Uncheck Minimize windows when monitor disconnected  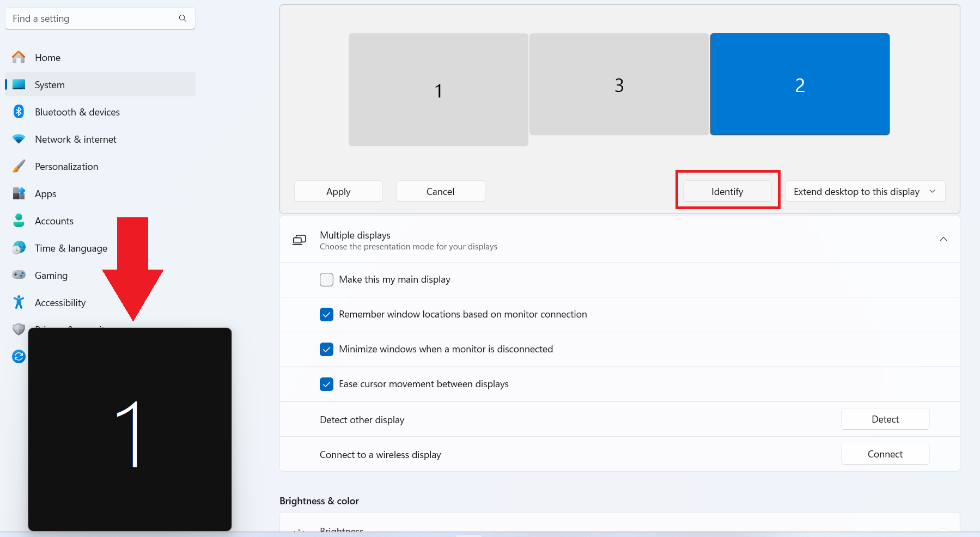click(326, 349)
